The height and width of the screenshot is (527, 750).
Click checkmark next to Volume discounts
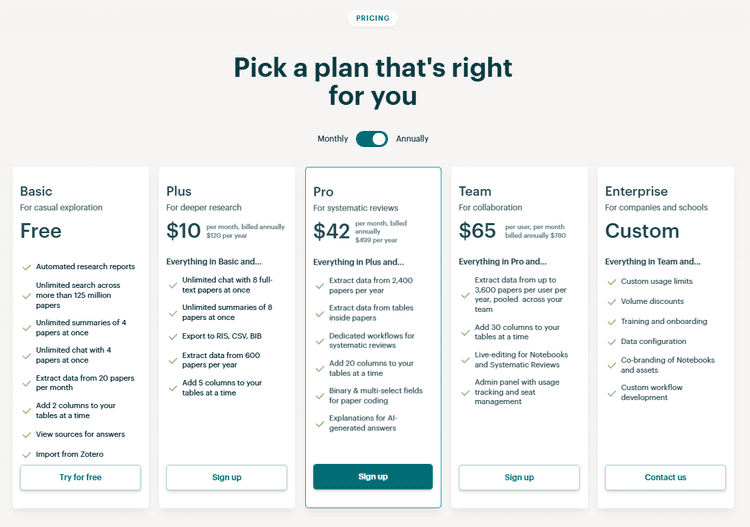click(x=612, y=302)
